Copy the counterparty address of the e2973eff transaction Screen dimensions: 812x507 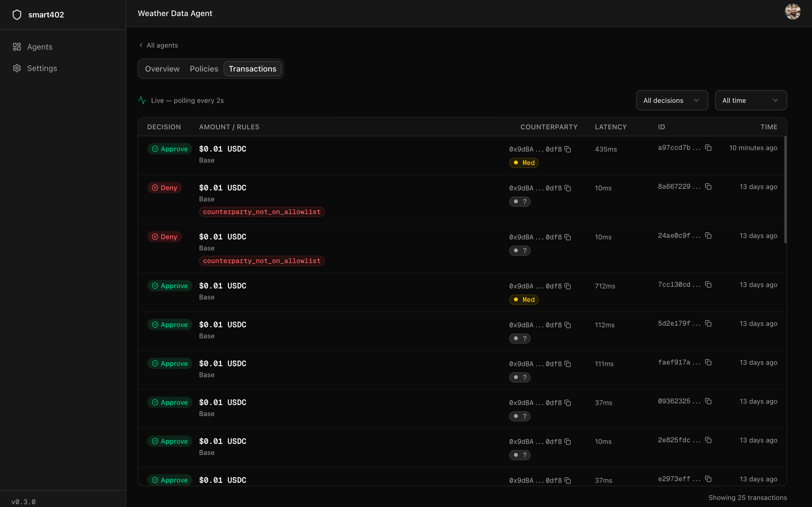568,480
